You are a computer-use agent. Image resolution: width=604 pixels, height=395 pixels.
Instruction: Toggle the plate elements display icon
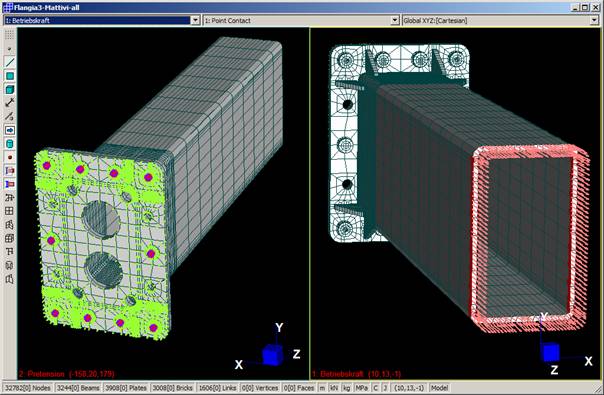click(10, 76)
